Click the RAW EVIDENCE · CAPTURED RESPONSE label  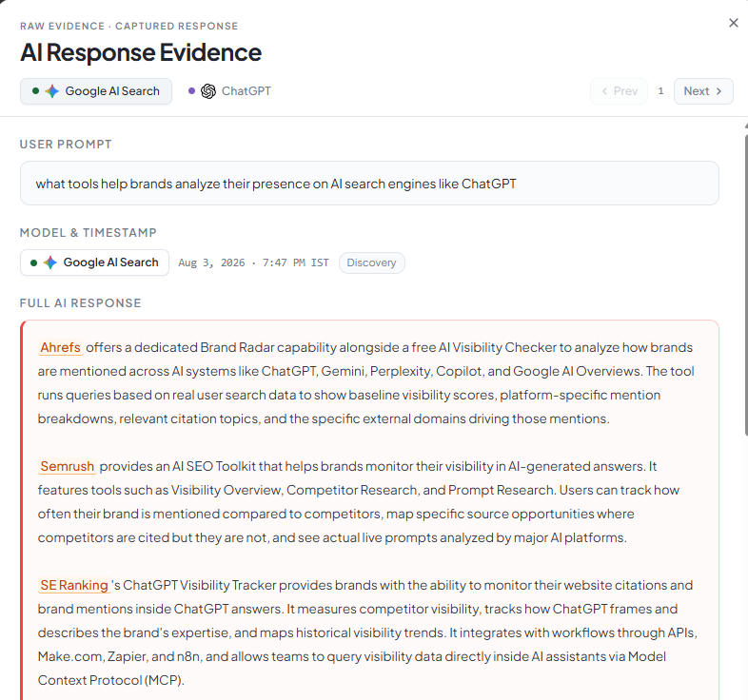128,27
